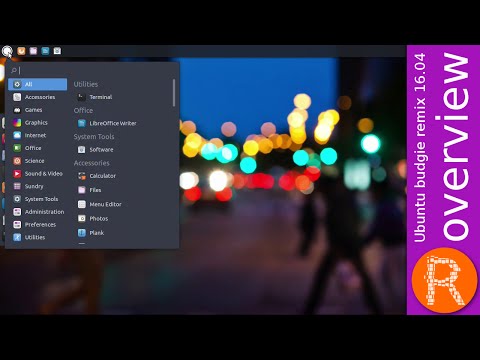
Task: Select the Utilities category in the sidebar
Action: 38,237
